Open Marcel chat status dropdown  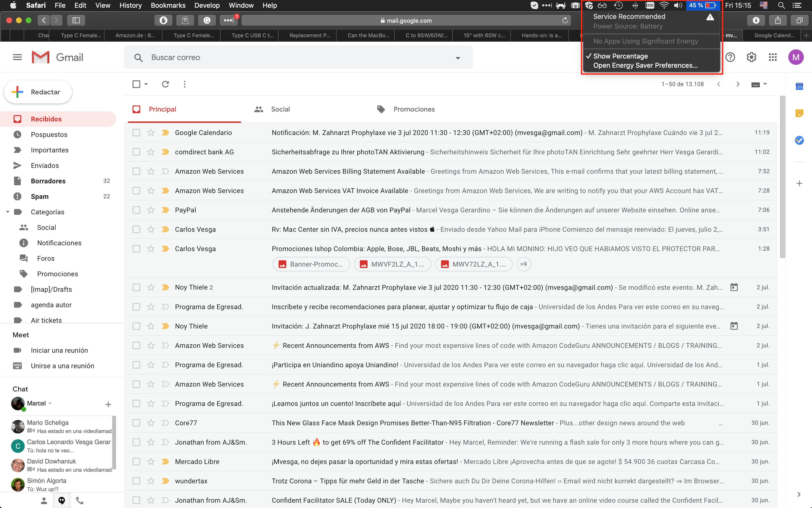tap(50, 403)
